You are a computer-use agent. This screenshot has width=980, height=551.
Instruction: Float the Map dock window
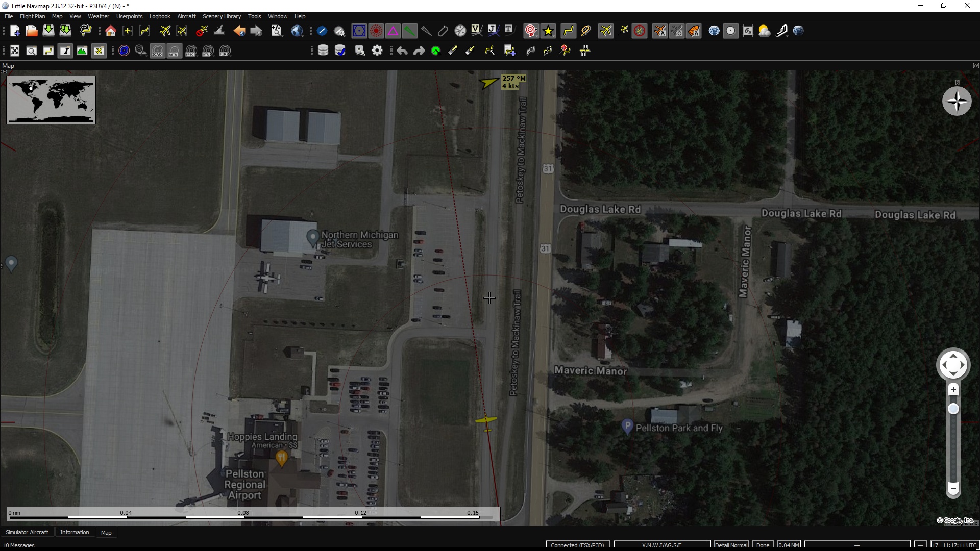tap(975, 66)
